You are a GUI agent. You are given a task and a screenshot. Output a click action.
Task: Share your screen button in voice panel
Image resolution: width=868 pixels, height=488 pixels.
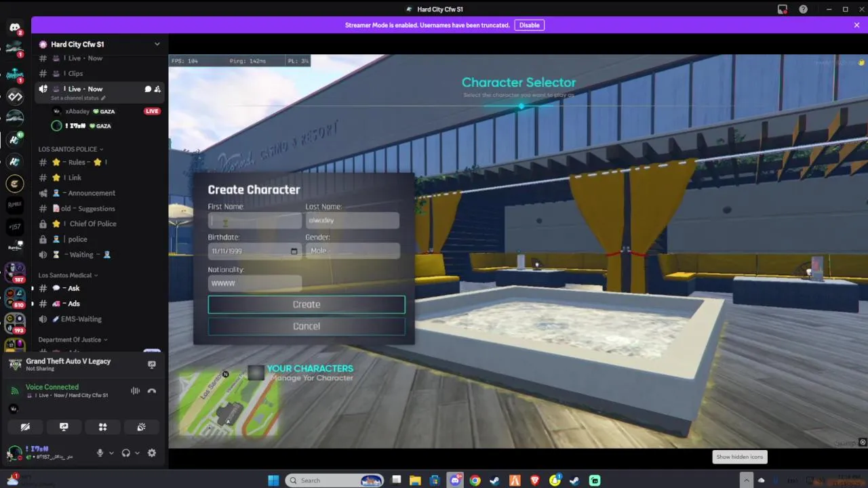pos(64,427)
